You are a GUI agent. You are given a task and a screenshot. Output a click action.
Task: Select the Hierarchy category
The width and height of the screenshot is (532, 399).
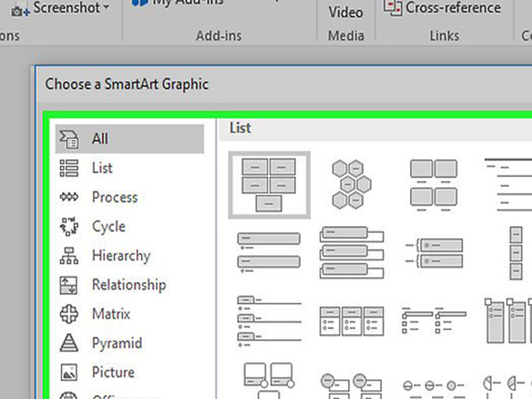click(130, 256)
